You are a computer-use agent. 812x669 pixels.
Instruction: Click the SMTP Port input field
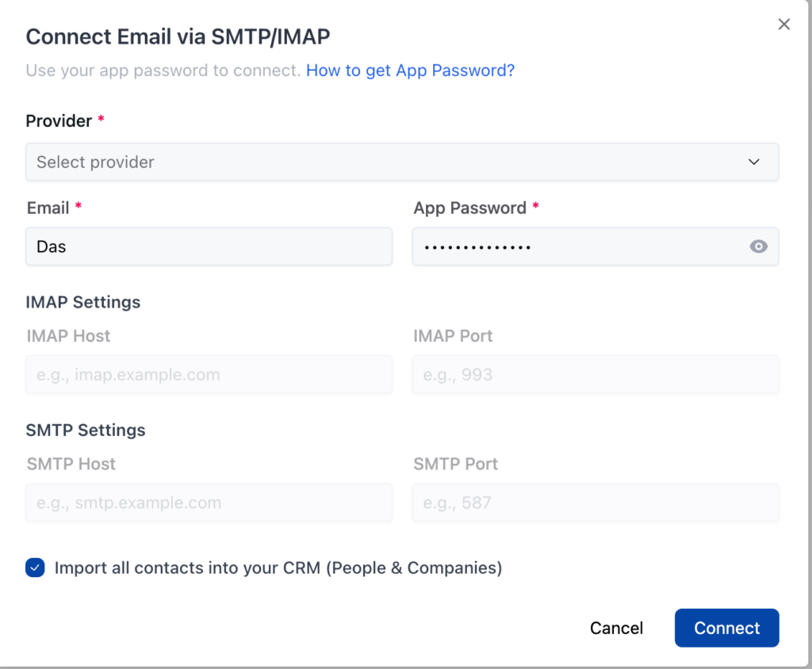pyautogui.click(x=596, y=503)
